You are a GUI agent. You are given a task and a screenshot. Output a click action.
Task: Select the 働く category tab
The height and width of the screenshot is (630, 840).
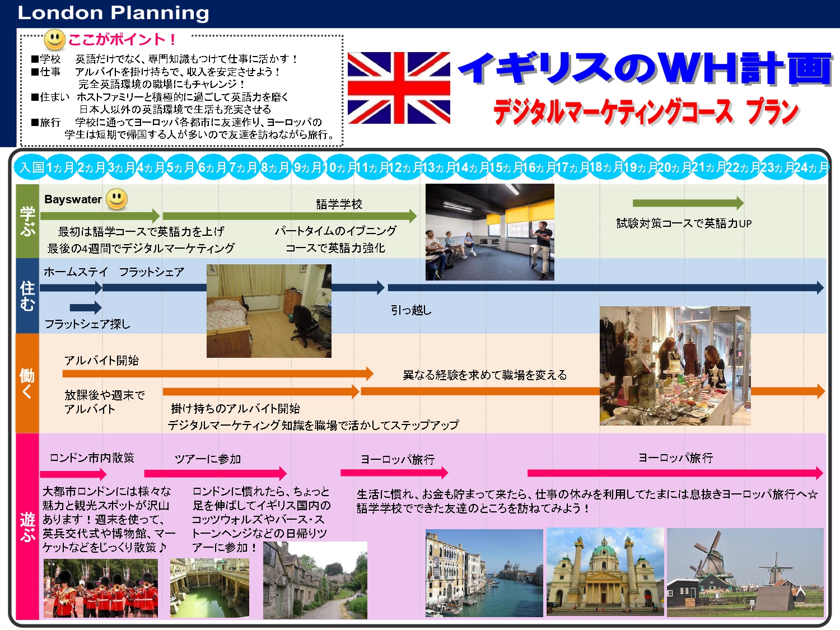27,383
